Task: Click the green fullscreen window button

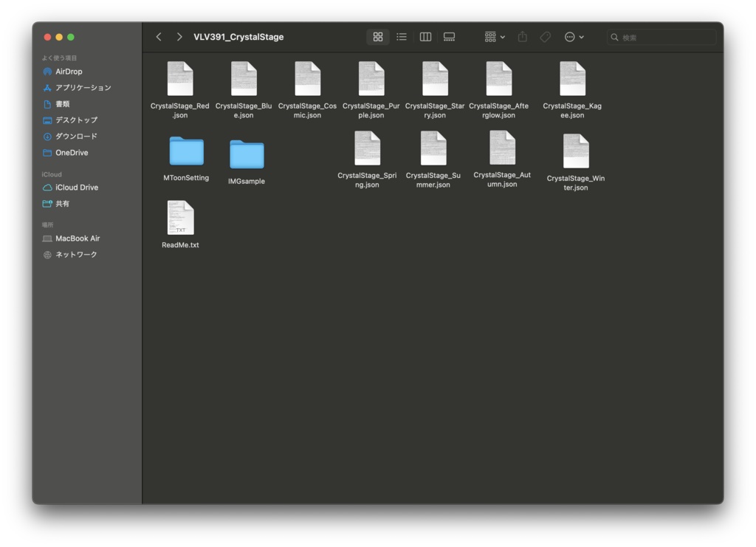Action: tap(71, 37)
